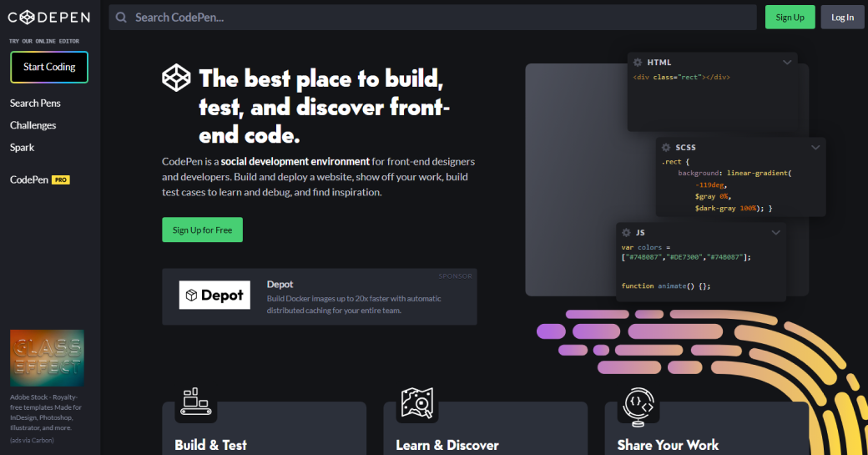Click the Build & Test conveyor icon
The height and width of the screenshot is (455, 868).
point(196,402)
